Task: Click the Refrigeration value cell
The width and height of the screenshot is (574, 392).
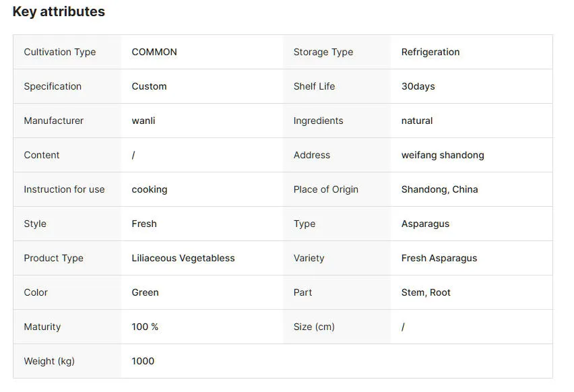Action: point(430,52)
